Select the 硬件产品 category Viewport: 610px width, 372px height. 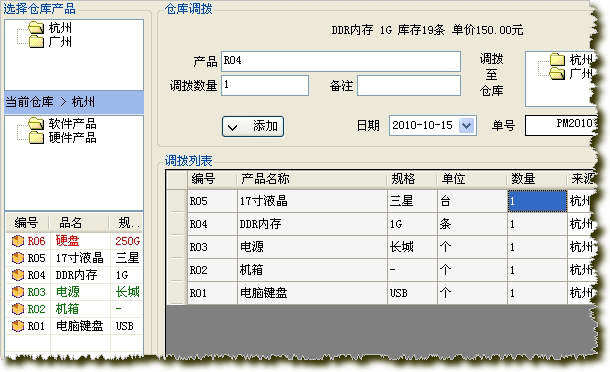coord(72,137)
